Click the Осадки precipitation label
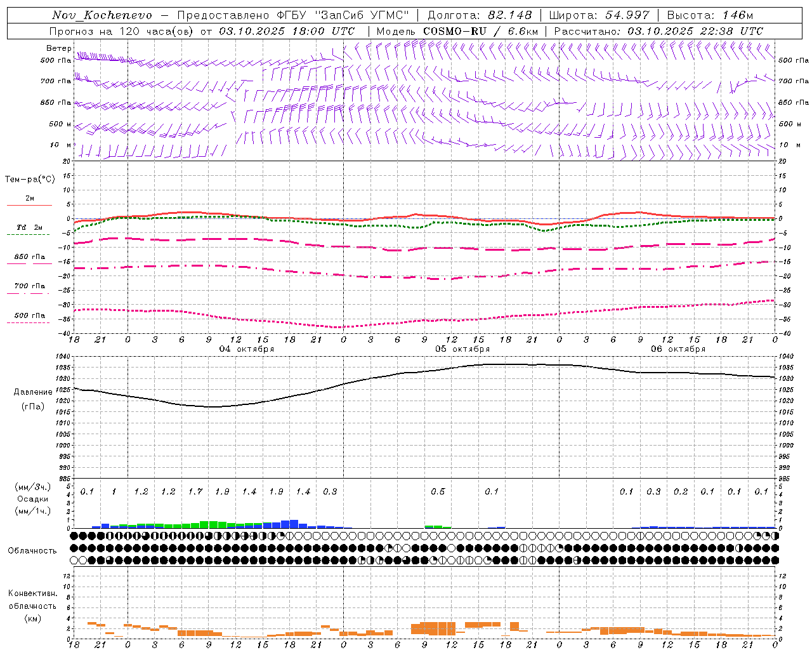Screen dimensions: 812x650 click(32, 499)
